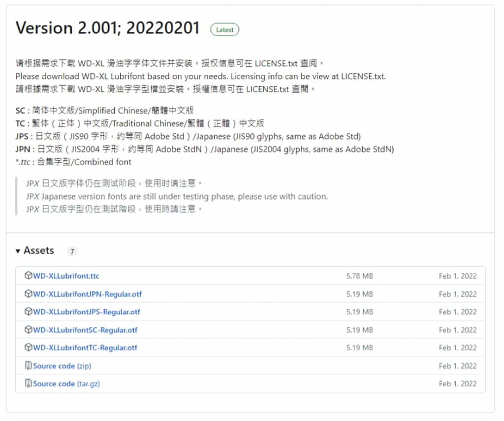This screenshot has height=421, width=504.
Task: Click the package icon beside WD-XLLubrifont.ttc
Action: pyautogui.click(x=28, y=275)
